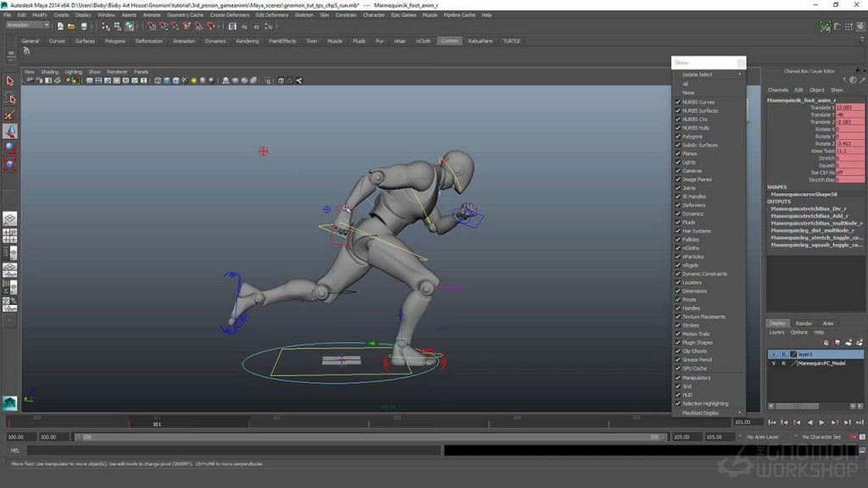Image resolution: width=868 pixels, height=488 pixels.
Task: Disable the Grid display checkbox
Action: (677, 386)
